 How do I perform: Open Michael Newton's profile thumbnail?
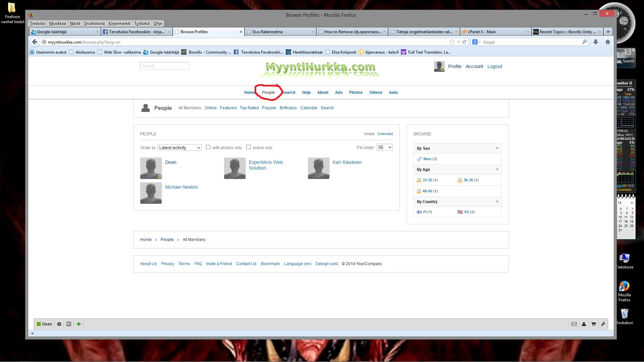pos(151,193)
